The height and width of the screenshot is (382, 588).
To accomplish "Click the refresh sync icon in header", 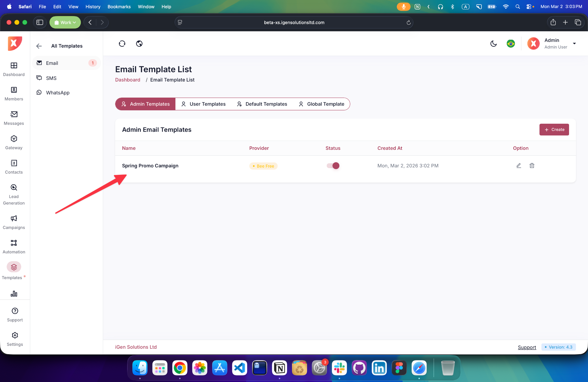I will 122,44.
